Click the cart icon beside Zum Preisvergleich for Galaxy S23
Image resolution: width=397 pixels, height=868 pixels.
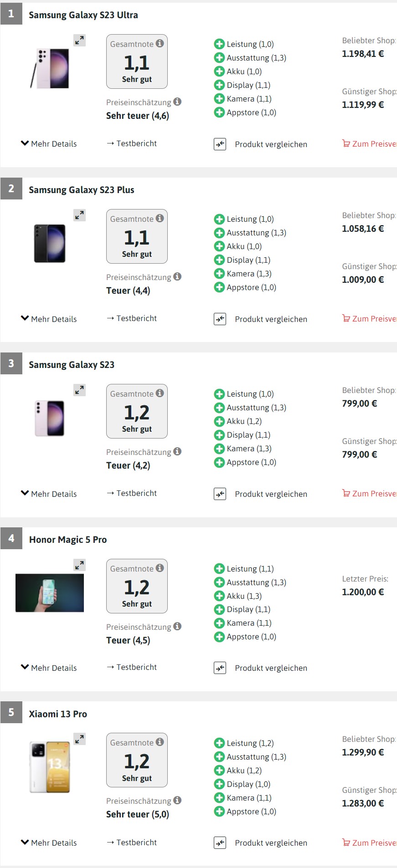click(345, 494)
